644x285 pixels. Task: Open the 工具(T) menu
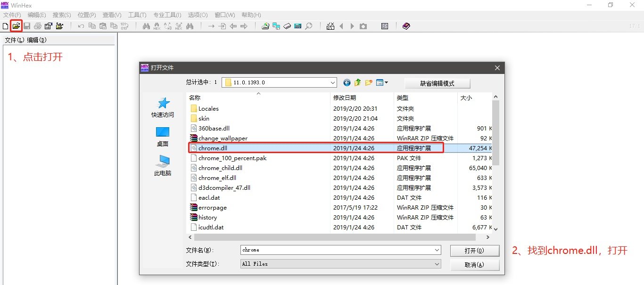click(x=137, y=15)
